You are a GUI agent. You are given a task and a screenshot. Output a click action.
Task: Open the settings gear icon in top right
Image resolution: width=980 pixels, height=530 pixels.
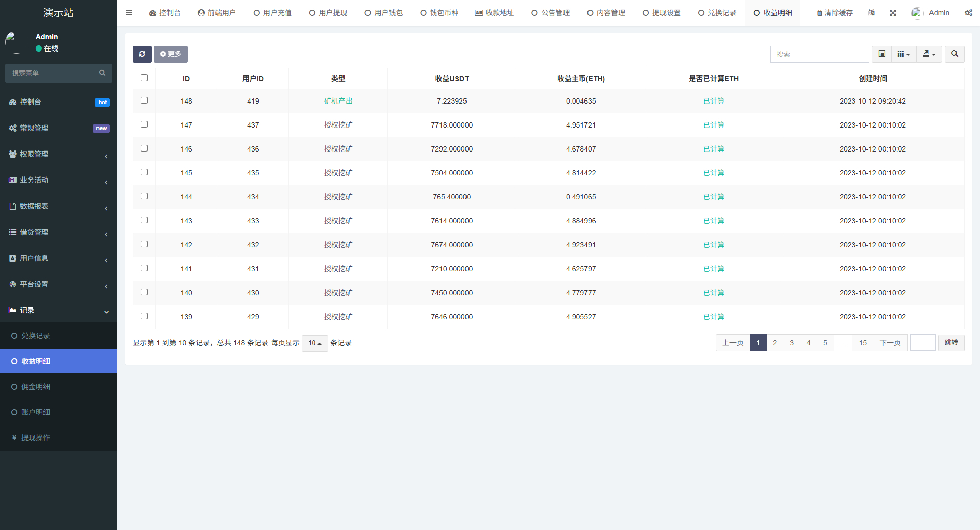tap(968, 13)
